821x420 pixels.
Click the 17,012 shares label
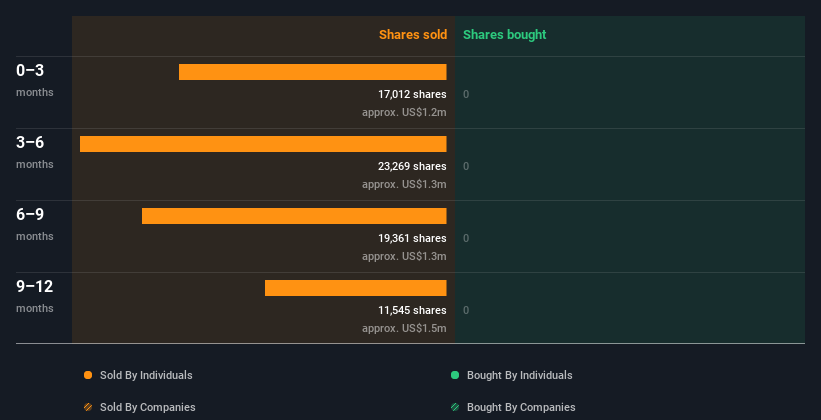pyautogui.click(x=413, y=94)
